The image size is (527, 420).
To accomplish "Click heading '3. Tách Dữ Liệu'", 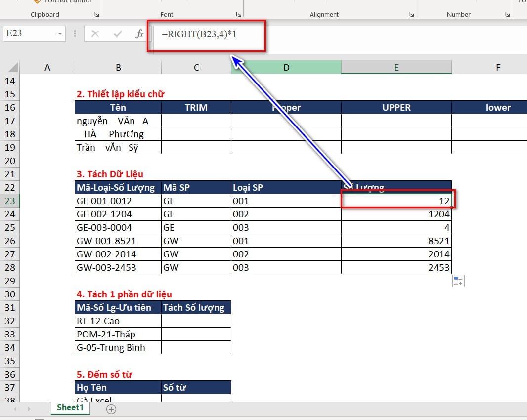I will 110,174.
